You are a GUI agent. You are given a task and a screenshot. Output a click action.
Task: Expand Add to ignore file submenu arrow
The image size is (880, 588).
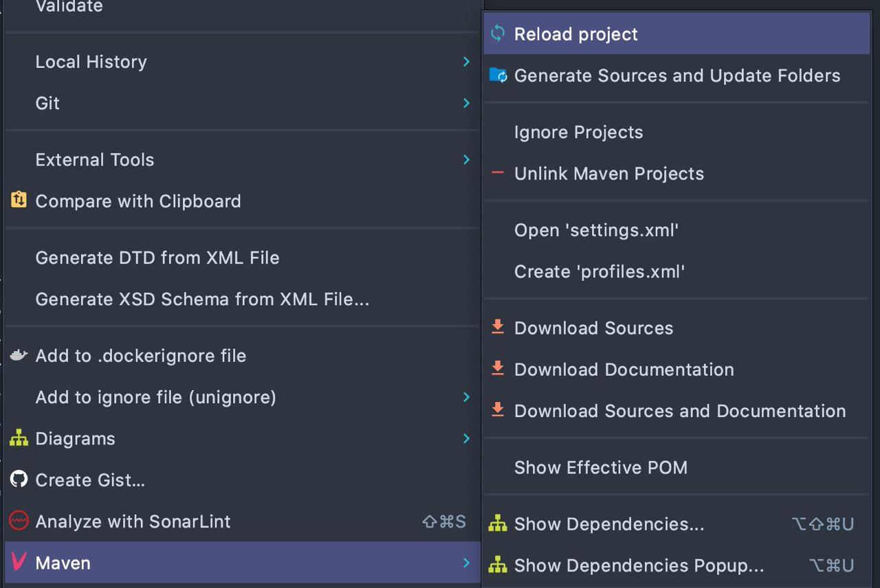466,397
